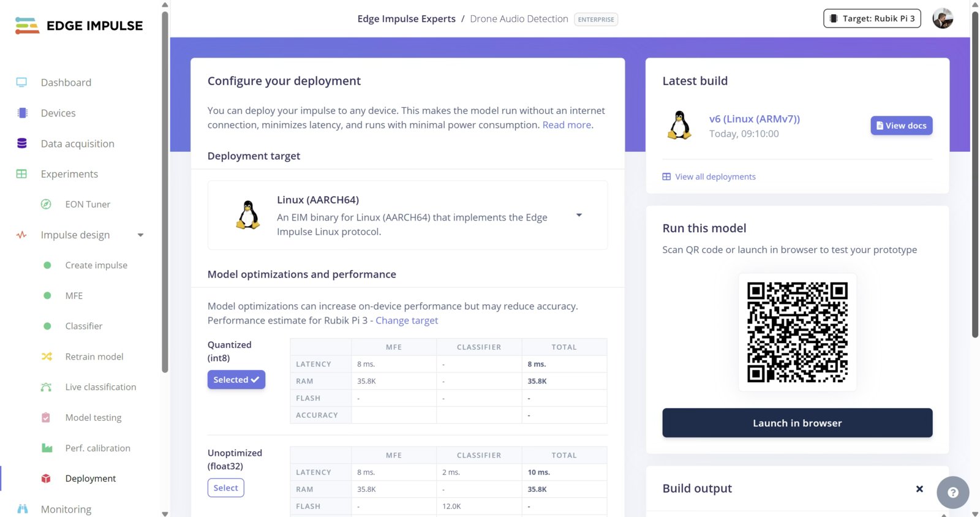Open Monitoring in the sidebar
The width and height of the screenshot is (980, 517).
tap(66, 509)
